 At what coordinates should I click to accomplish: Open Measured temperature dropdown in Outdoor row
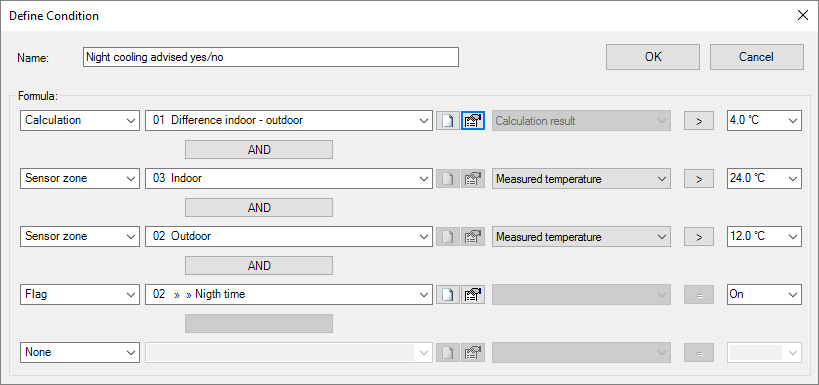point(581,237)
